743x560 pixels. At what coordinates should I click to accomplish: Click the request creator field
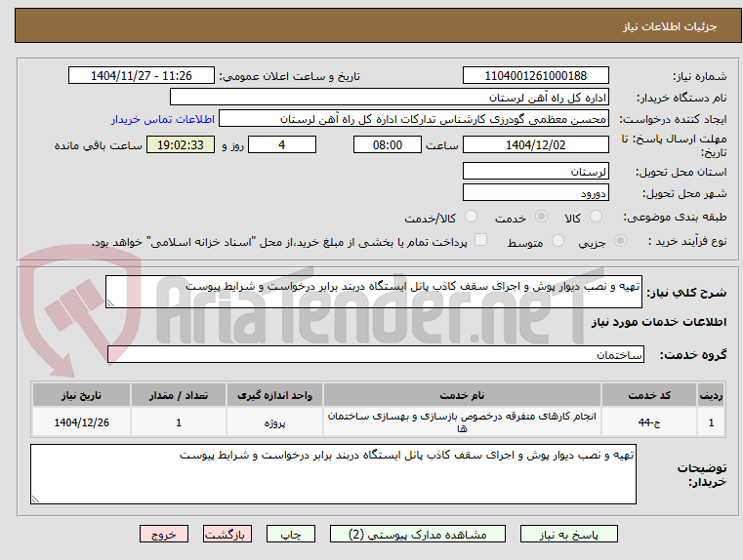click(x=414, y=118)
